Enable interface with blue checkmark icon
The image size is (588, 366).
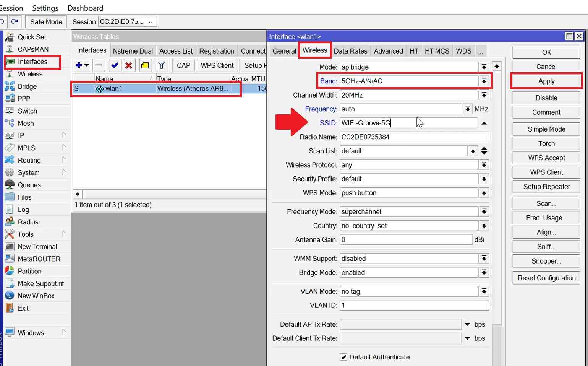115,65
